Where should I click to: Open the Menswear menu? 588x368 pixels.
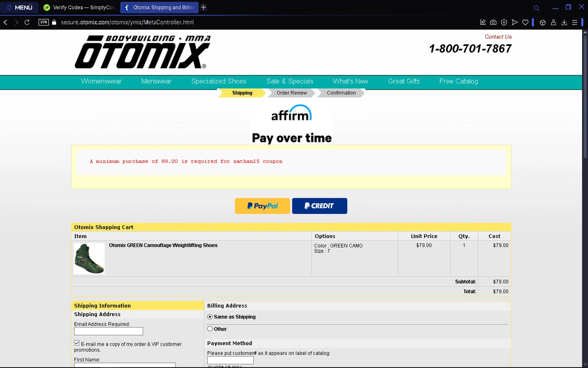click(x=156, y=81)
